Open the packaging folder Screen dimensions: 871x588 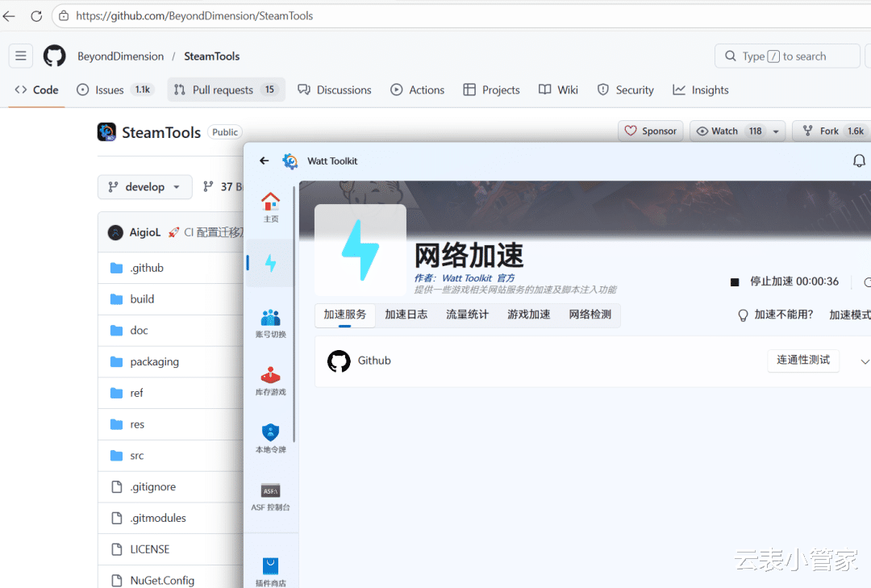coord(154,362)
